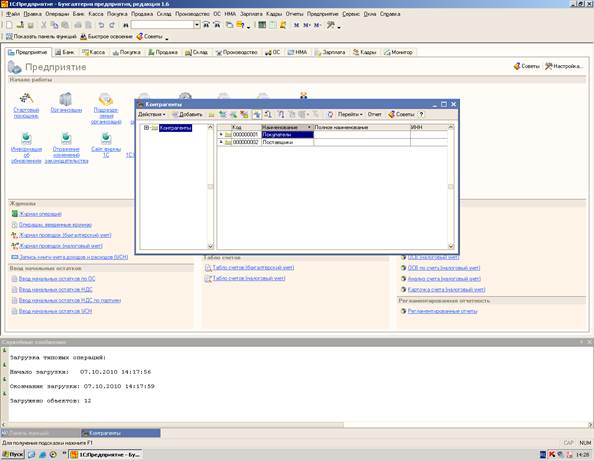Viewport: 594px width, 461px height.
Task: Expand the Покупатели group row arrow
Action: [x=221, y=134]
